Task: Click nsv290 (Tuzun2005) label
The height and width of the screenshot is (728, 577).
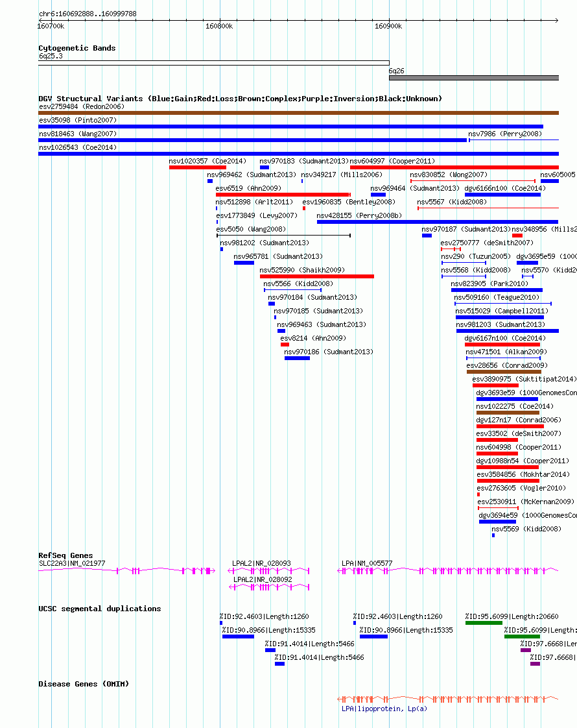Action: tap(476, 256)
